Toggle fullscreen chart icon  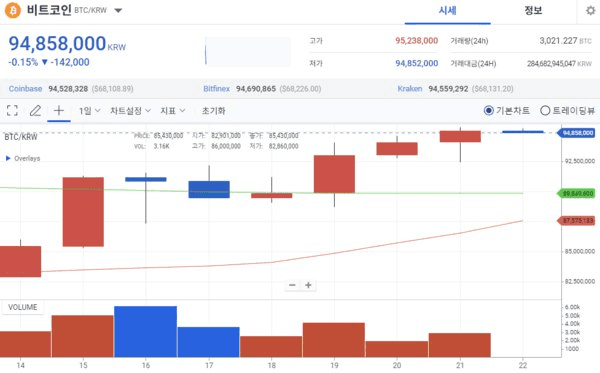click(12, 111)
